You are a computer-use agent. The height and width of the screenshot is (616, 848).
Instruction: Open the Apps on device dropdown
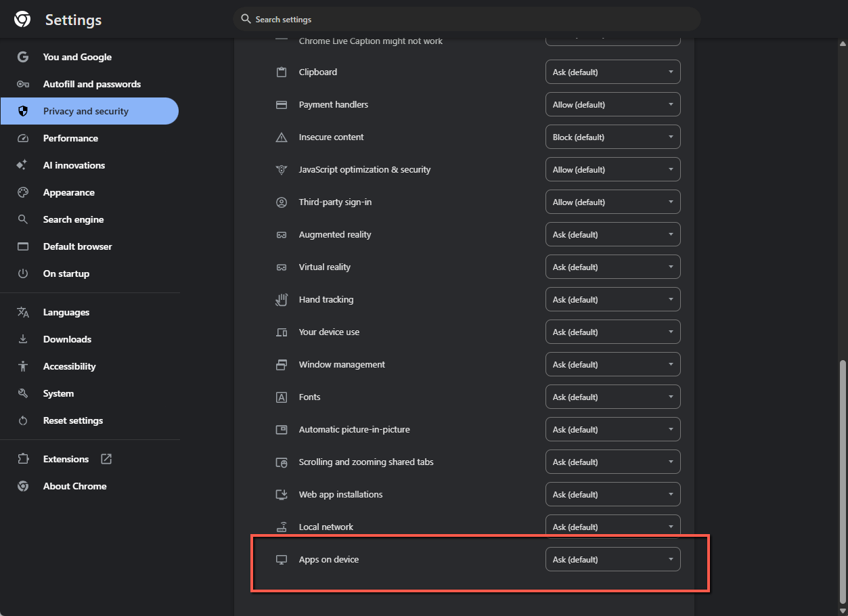(x=612, y=559)
